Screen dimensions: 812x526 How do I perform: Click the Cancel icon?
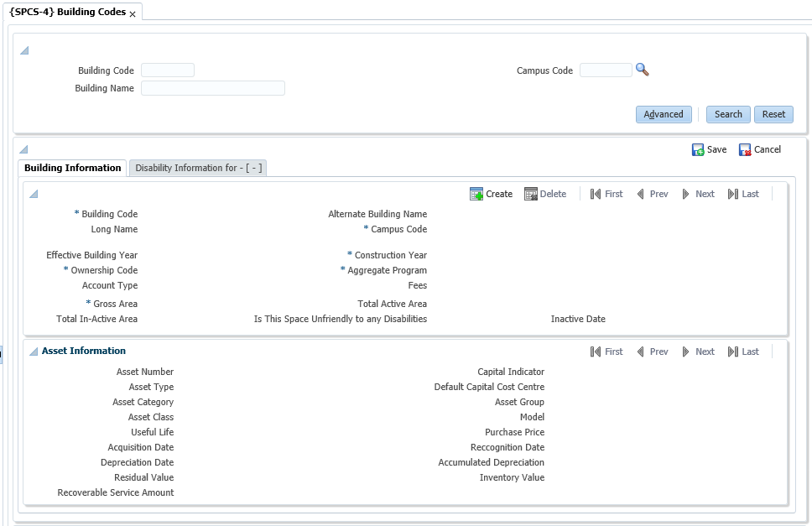pyautogui.click(x=745, y=150)
